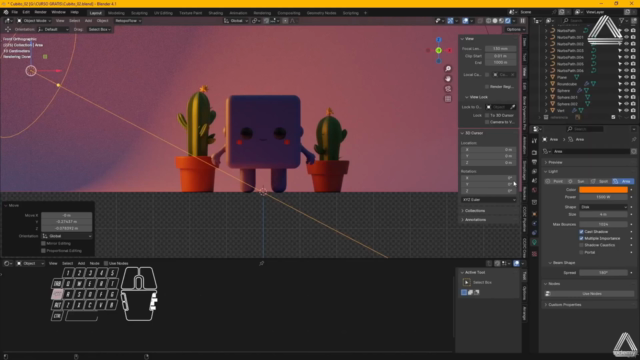The image size is (640, 360).
Task: Hide Sphere.001 using its eye icon
Action: pyautogui.click(x=626, y=97)
